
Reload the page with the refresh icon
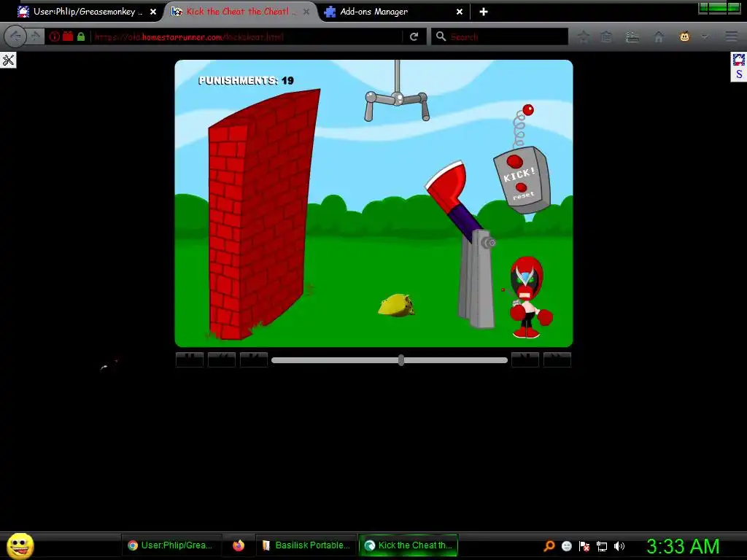tap(414, 36)
